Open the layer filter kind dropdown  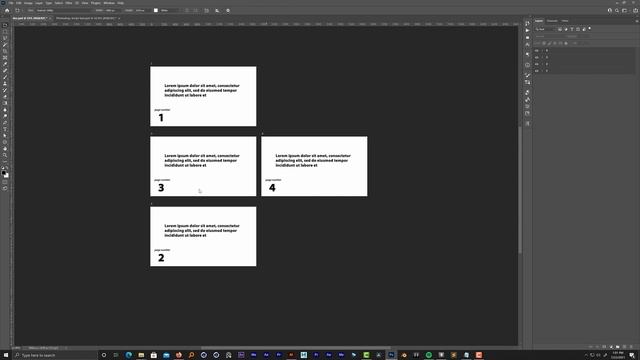click(546, 29)
